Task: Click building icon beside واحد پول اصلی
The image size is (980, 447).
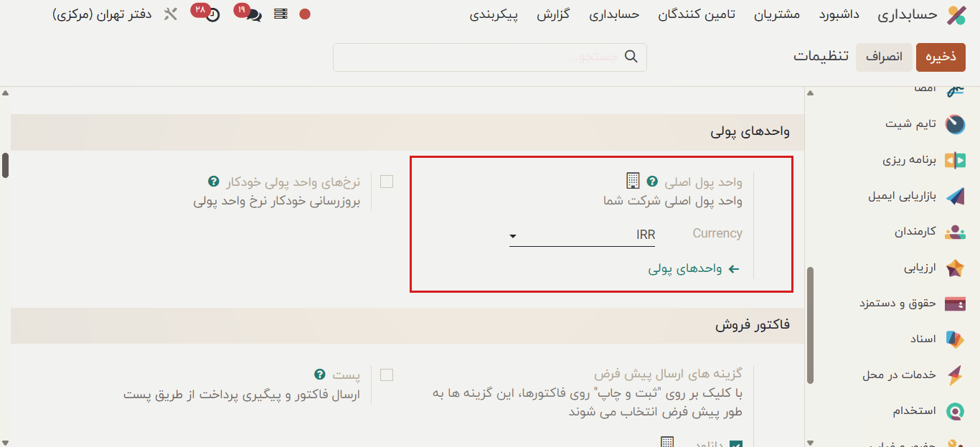Action: [633, 180]
